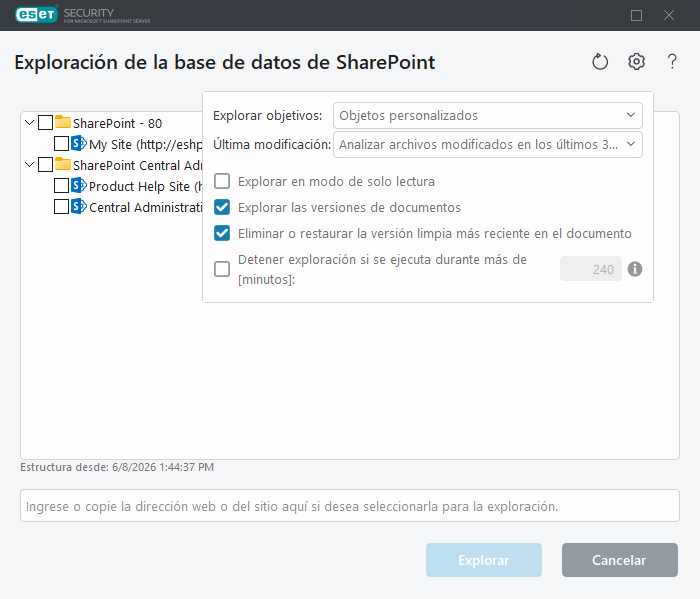Screen dimensions: 700x599
Task: Click the Estructura desde timestamp text
Action: coord(117,467)
